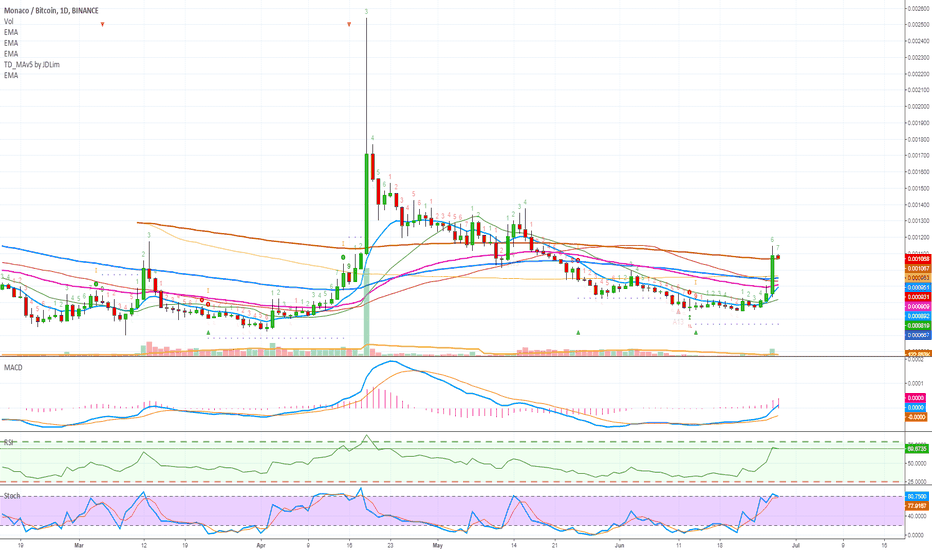Click the 0.001500 price axis tick
This screenshot has width=932, height=550.
tap(918, 188)
